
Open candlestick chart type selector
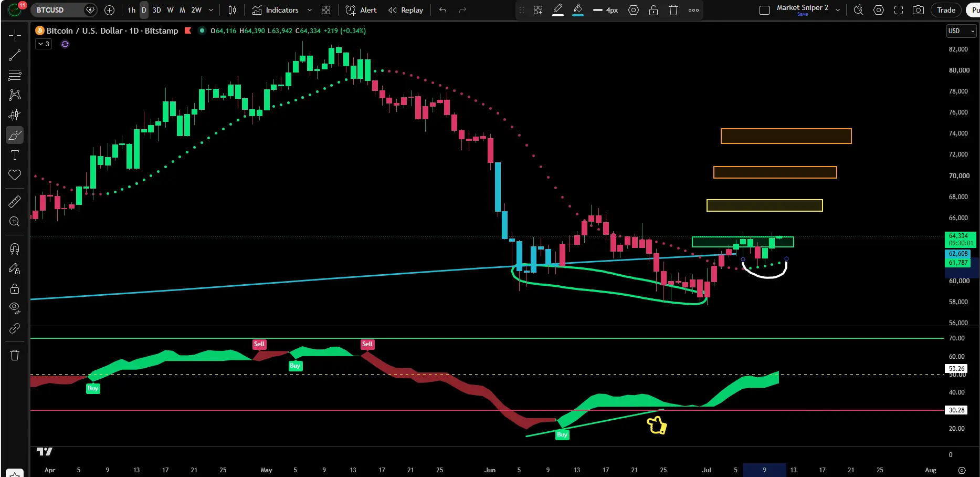coord(232,10)
